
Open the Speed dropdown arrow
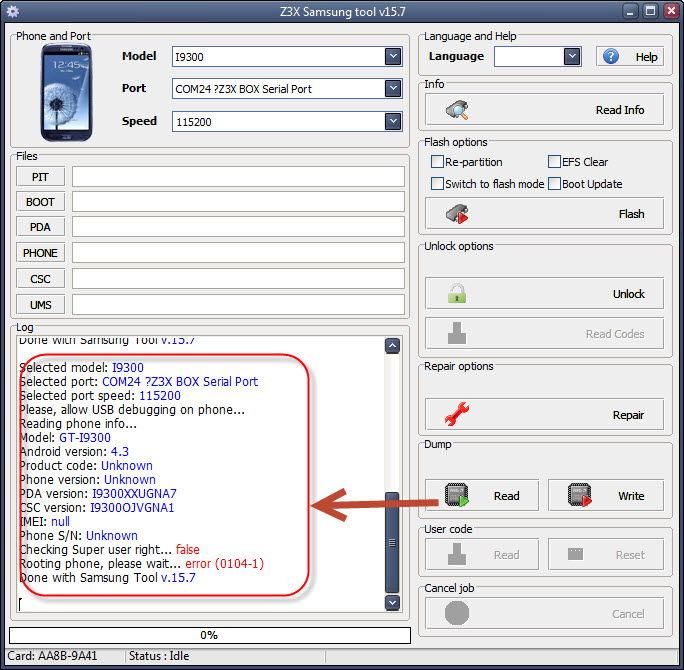pos(393,121)
